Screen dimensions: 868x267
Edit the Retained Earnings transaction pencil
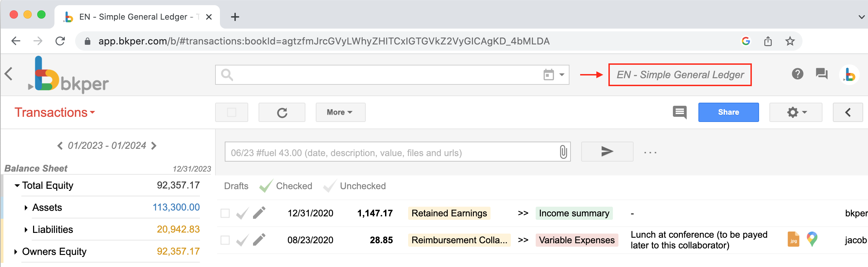(x=259, y=213)
